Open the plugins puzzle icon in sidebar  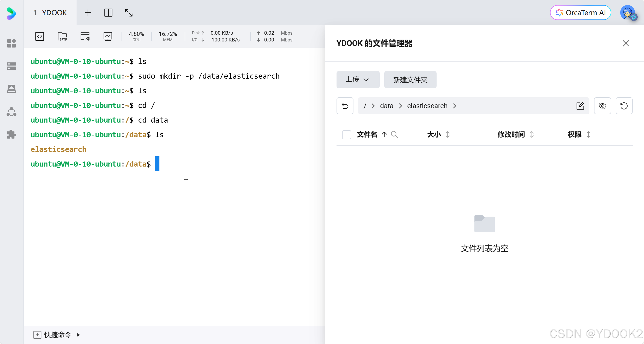[11, 134]
